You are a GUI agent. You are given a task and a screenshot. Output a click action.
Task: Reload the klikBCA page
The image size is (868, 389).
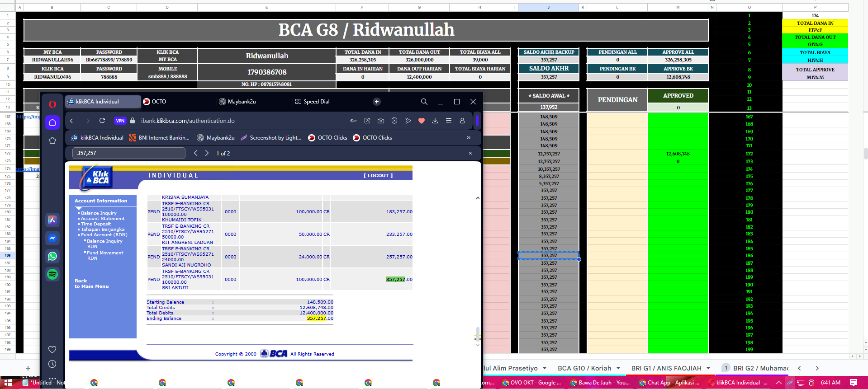coord(102,121)
